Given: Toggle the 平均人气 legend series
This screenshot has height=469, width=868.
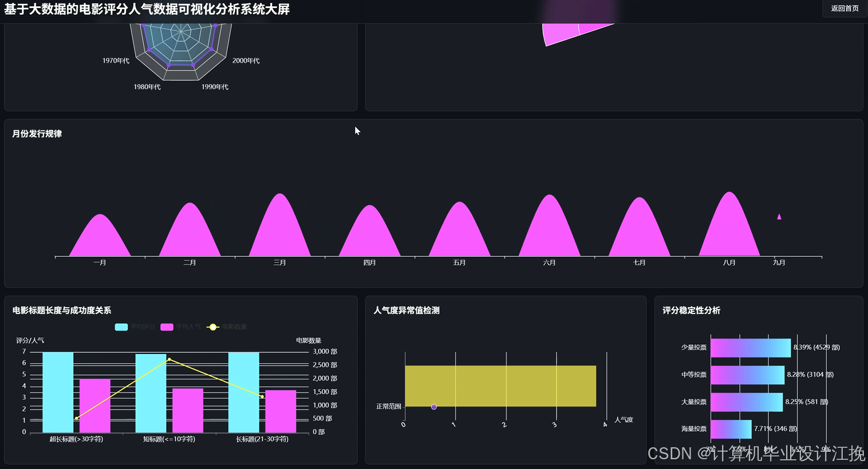Looking at the screenshot, I should pyautogui.click(x=181, y=327).
